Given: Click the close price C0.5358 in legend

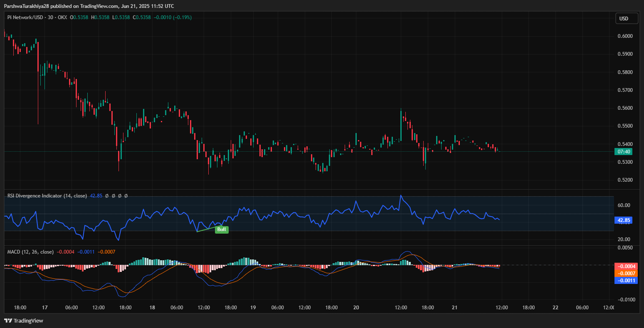Looking at the screenshot, I should coord(141,17).
